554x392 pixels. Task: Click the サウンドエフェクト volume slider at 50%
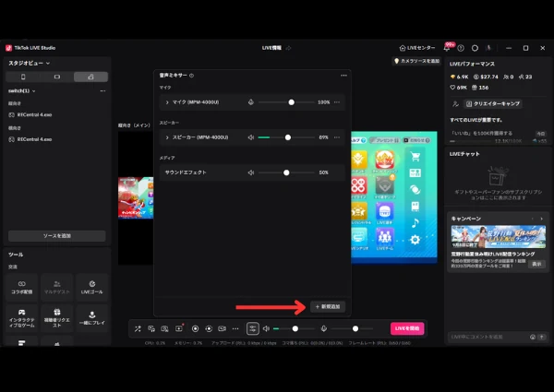(x=286, y=172)
